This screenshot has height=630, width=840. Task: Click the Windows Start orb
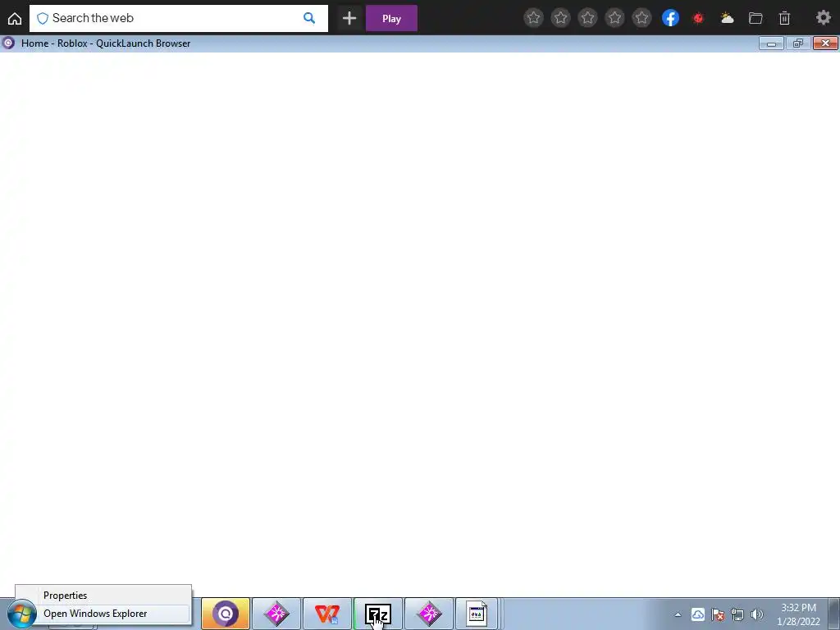point(21,614)
